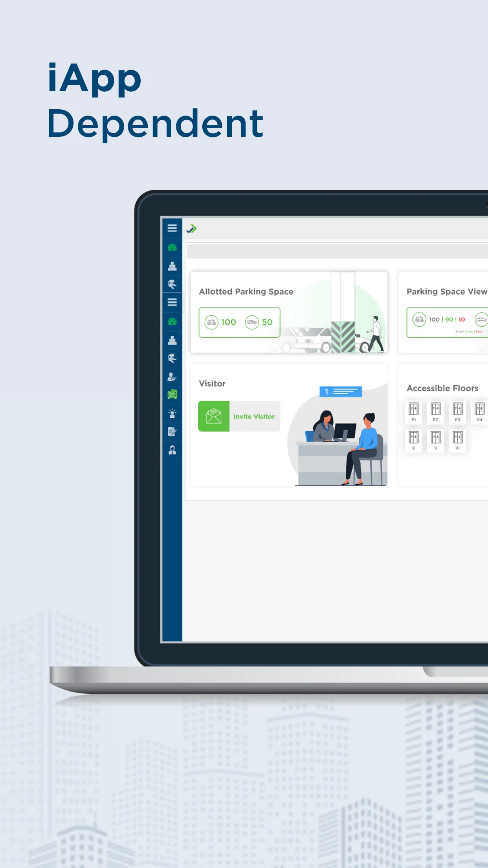Click the "iApp Dependent" title text
Screen dimensions: 488x868
(155, 101)
